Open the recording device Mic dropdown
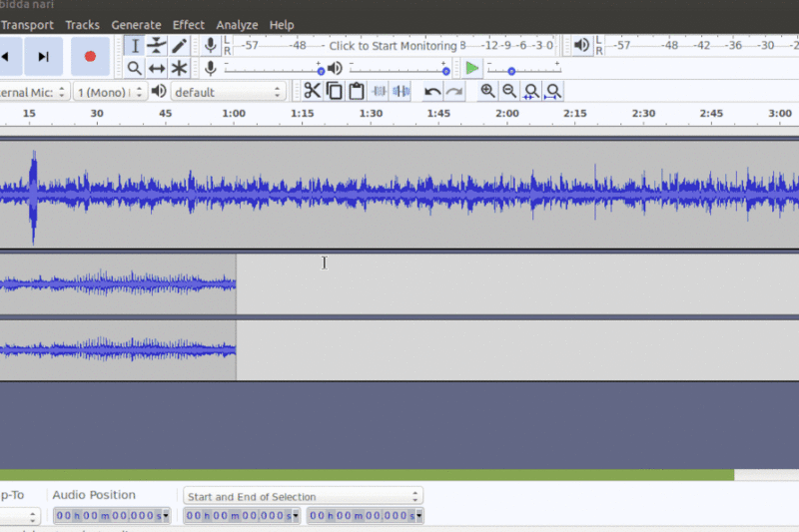 pyautogui.click(x=33, y=92)
